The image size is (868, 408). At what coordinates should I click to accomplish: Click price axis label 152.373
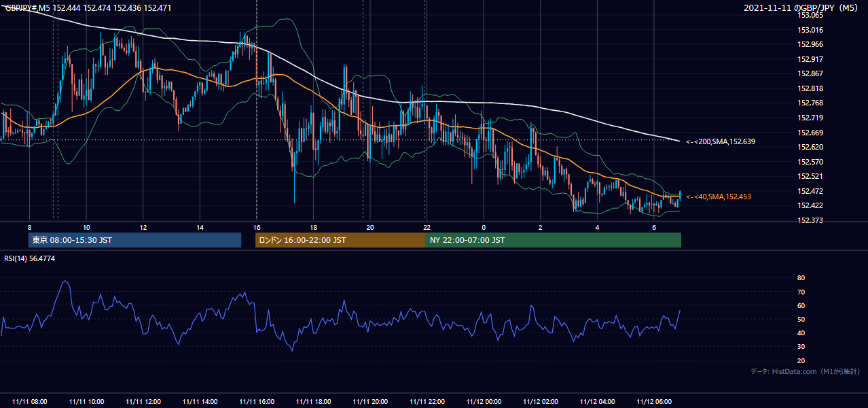(810, 220)
